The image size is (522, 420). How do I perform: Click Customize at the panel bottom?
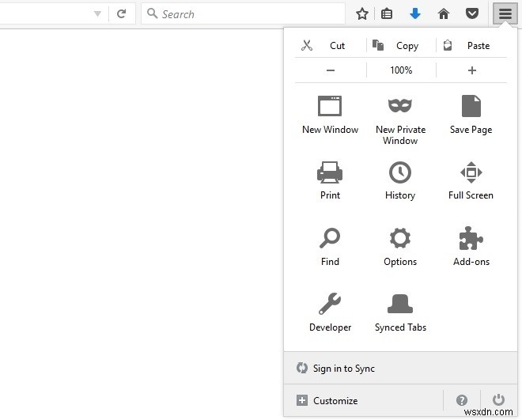[363, 400]
